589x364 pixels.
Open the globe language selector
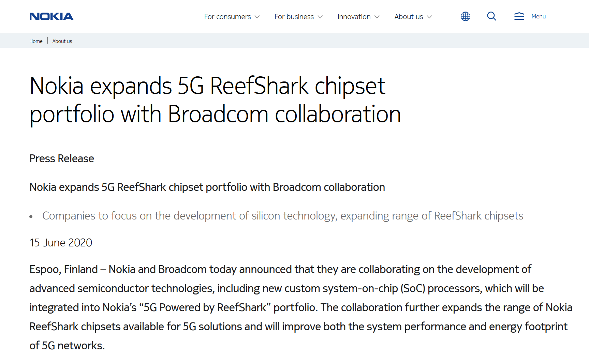coord(465,16)
